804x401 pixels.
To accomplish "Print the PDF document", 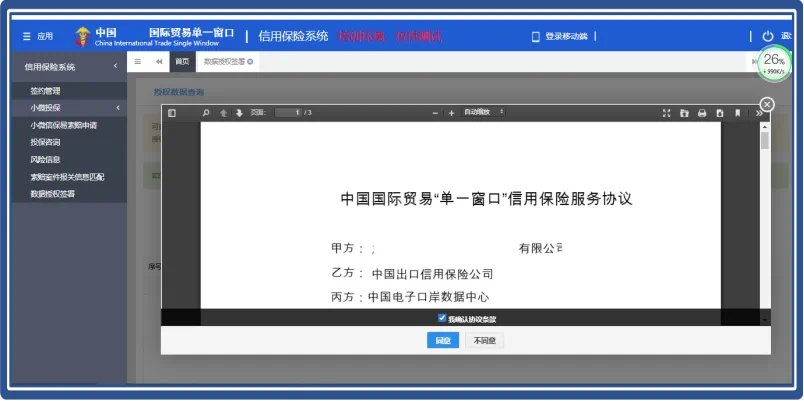I will click(x=702, y=113).
